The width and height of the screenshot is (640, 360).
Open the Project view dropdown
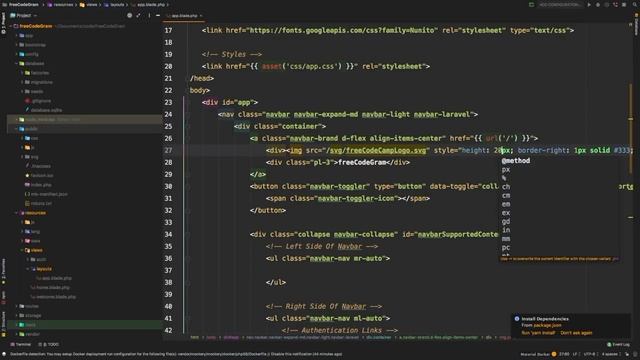click(x=23, y=15)
